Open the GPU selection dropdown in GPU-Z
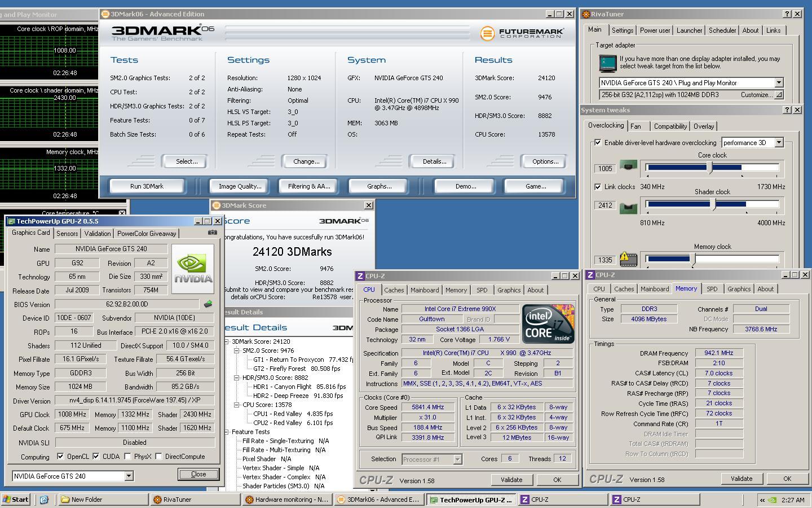This screenshot has height=508, width=812. (x=129, y=476)
